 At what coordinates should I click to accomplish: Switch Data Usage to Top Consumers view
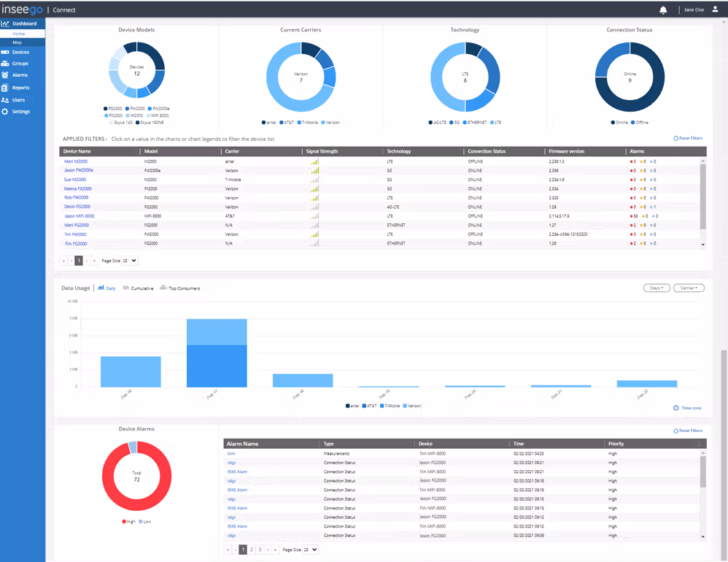tap(185, 288)
